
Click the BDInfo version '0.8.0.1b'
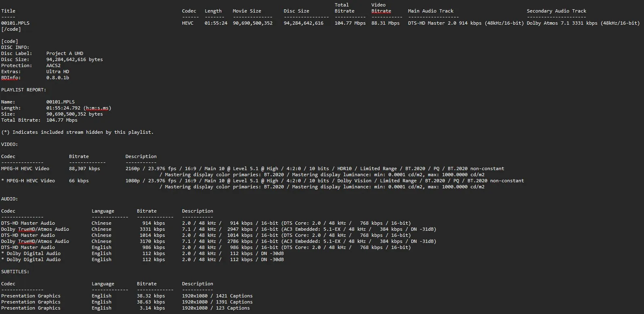(x=57, y=78)
